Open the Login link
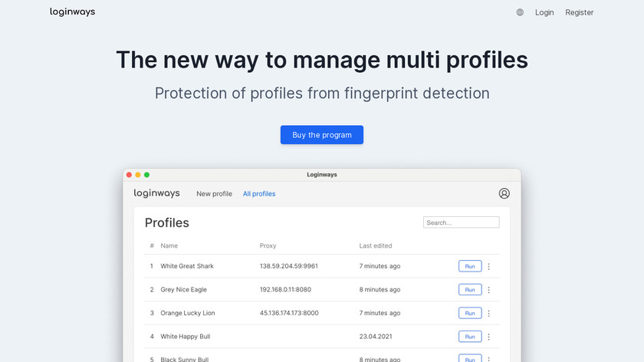 (x=544, y=12)
